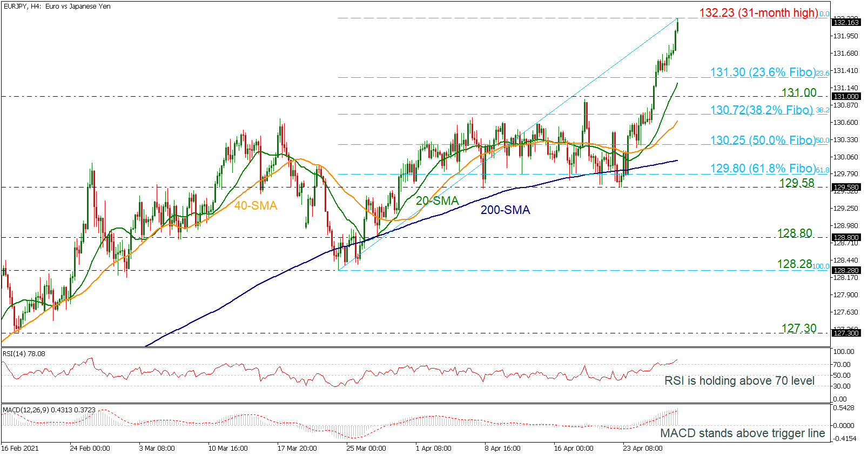The width and height of the screenshot is (868, 455).
Task: Select the 131.30 (23.6% Fibo) label
Action: 762,72
